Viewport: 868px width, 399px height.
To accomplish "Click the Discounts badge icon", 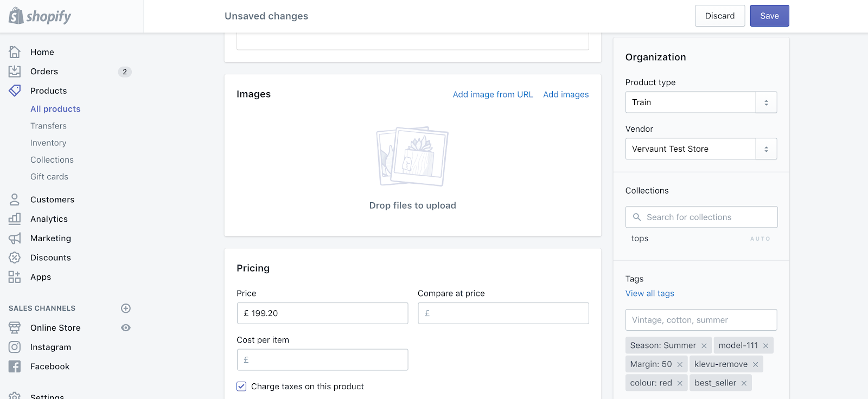I will [x=15, y=258].
